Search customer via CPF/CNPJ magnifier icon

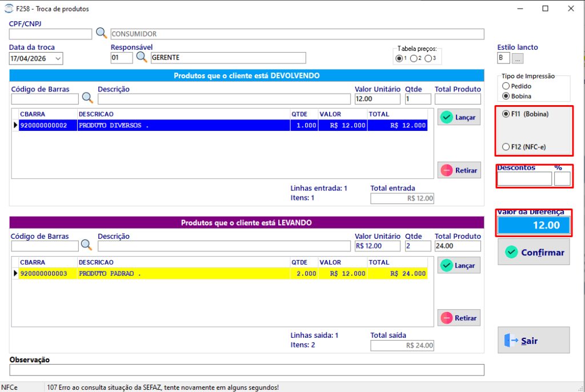click(101, 33)
